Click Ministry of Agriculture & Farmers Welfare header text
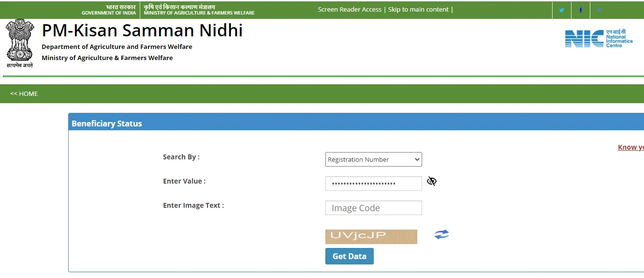 (x=199, y=13)
